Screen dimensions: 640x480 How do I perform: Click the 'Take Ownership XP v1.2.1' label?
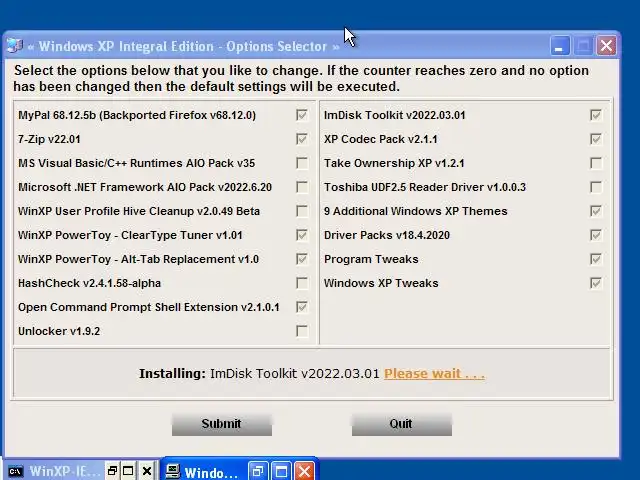tap(394, 163)
